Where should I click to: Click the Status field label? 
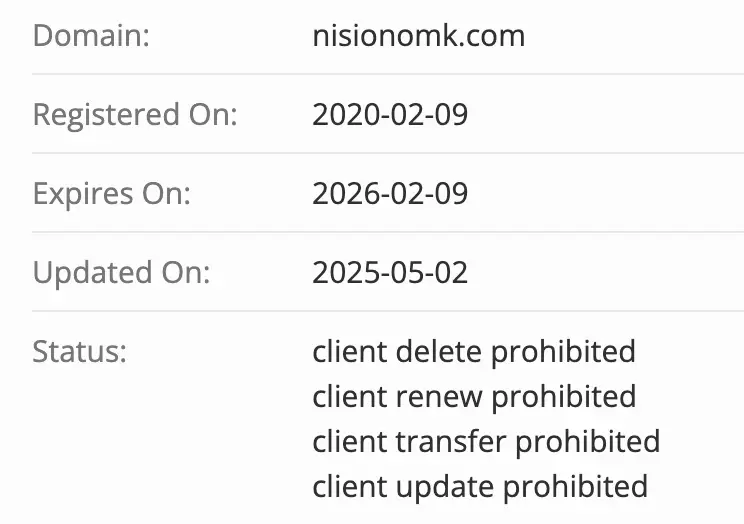click(x=80, y=351)
